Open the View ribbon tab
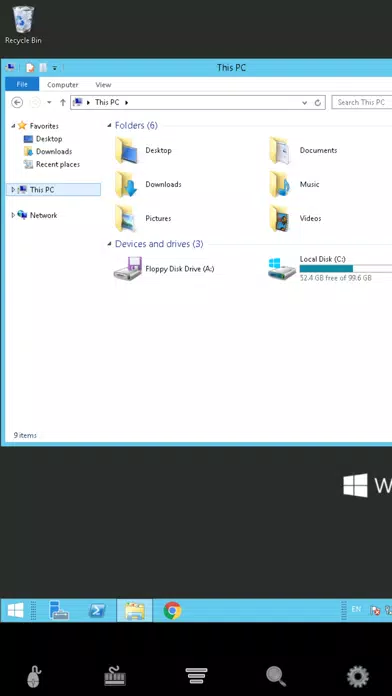This screenshot has height=696, width=392. pyautogui.click(x=103, y=85)
